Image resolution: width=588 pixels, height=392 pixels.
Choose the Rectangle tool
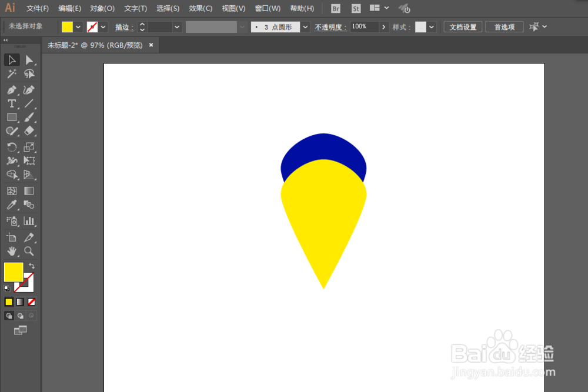click(x=12, y=118)
